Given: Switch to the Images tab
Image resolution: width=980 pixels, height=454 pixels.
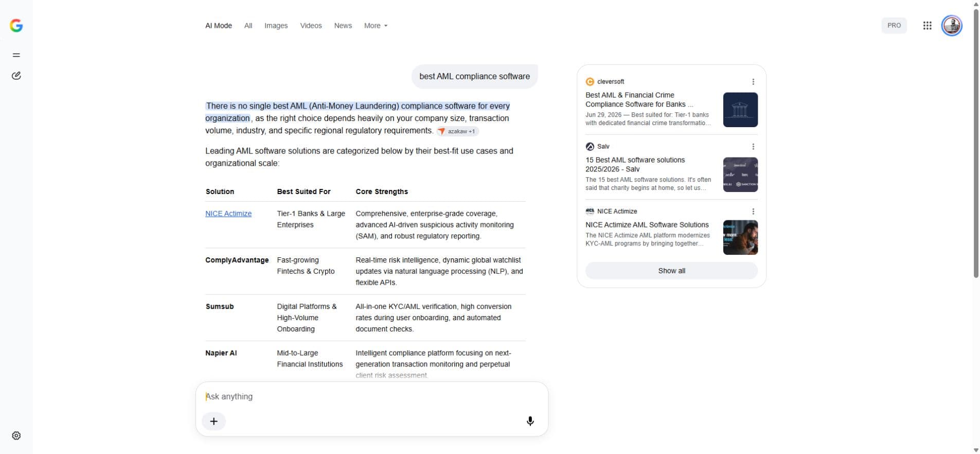Looking at the screenshot, I should 276,26.
